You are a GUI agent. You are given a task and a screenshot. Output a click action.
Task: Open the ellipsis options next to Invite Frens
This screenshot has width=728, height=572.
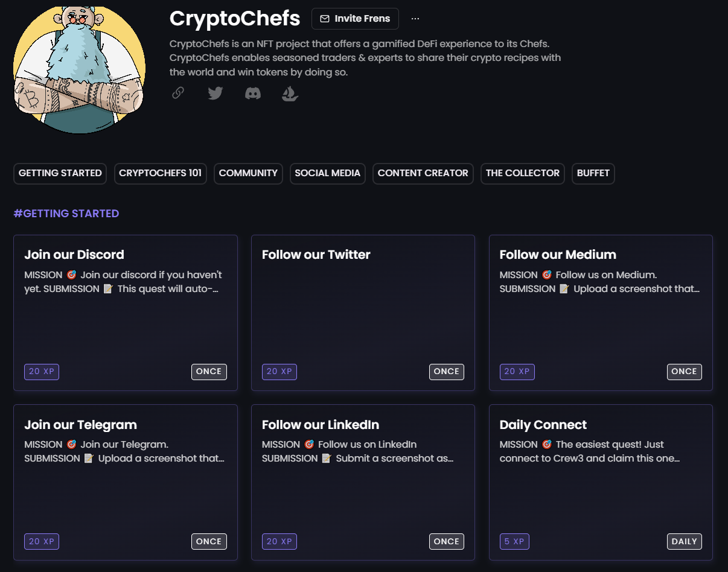coord(415,18)
